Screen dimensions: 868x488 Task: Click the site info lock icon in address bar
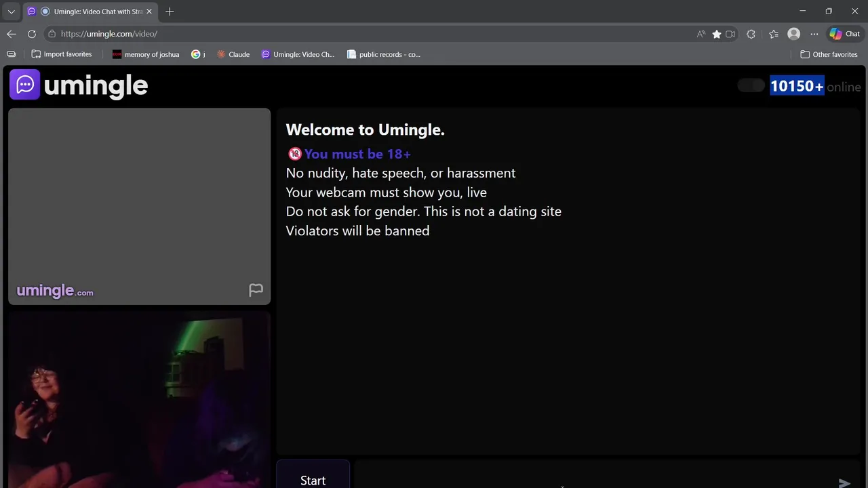click(52, 34)
